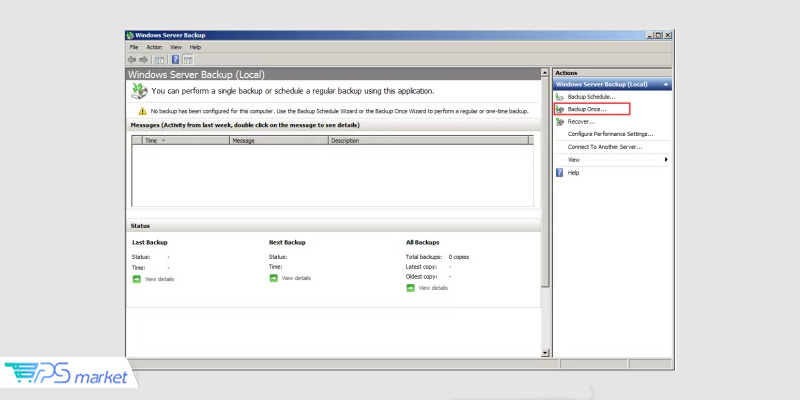This screenshot has width=800, height=400.
Task: Open the Action menu
Action: point(153,47)
